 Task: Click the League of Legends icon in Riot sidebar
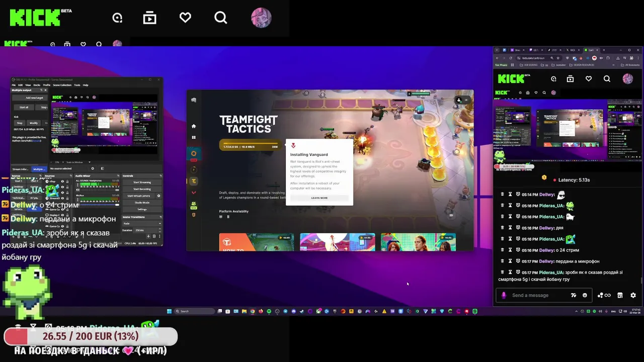[x=194, y=169]
